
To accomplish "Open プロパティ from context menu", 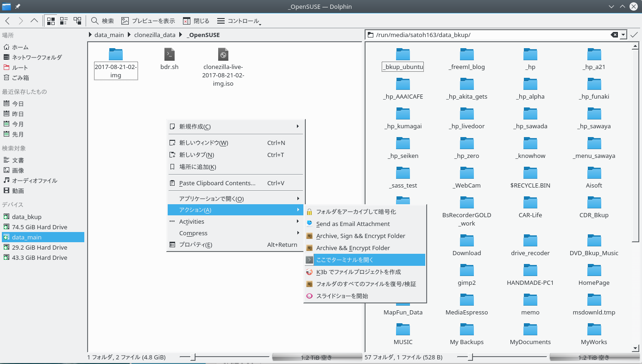I will [235, 245].
